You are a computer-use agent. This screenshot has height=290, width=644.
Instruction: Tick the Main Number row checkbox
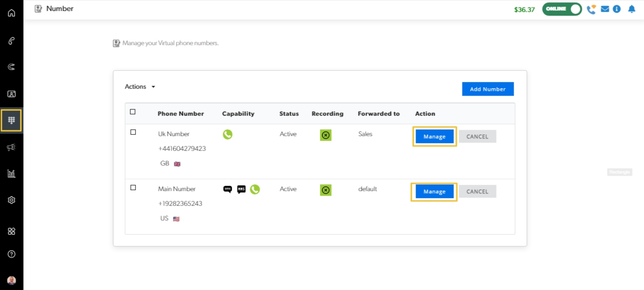[x=133, y=188]
